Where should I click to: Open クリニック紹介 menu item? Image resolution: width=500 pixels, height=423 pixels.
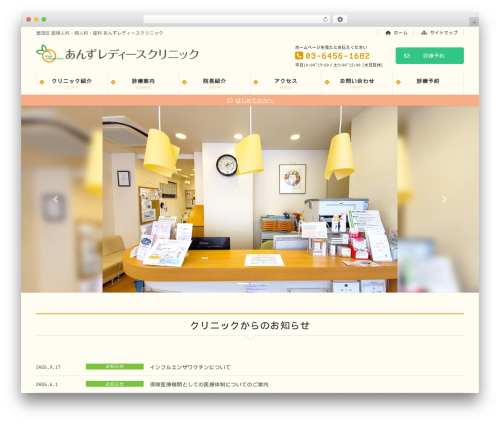(72, 83)
